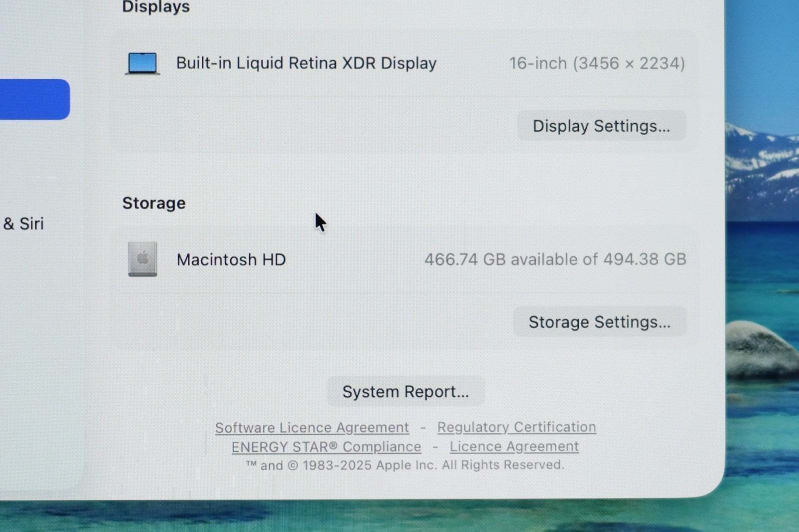Screen dimensions: 799x532
Task: Click the 16-inch resolution text
Action: pos(597,63)
